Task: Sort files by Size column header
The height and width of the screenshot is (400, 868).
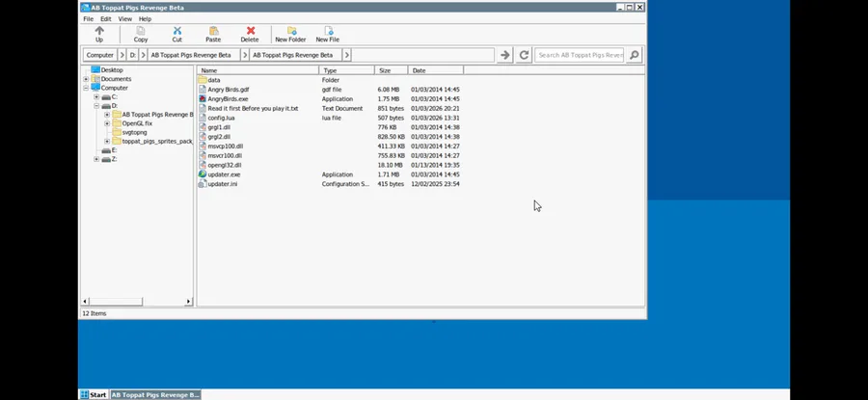Action: [x=392, y=70]
